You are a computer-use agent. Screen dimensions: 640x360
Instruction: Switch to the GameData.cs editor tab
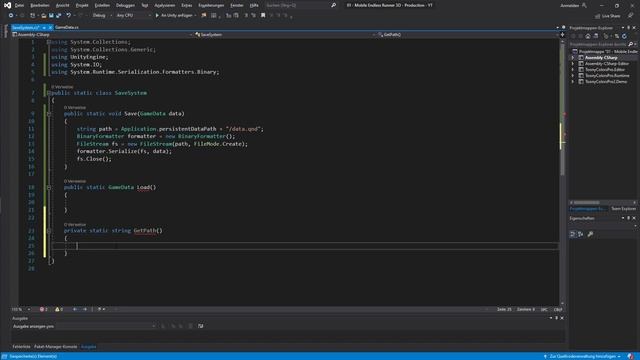click(x=67, y=27)
